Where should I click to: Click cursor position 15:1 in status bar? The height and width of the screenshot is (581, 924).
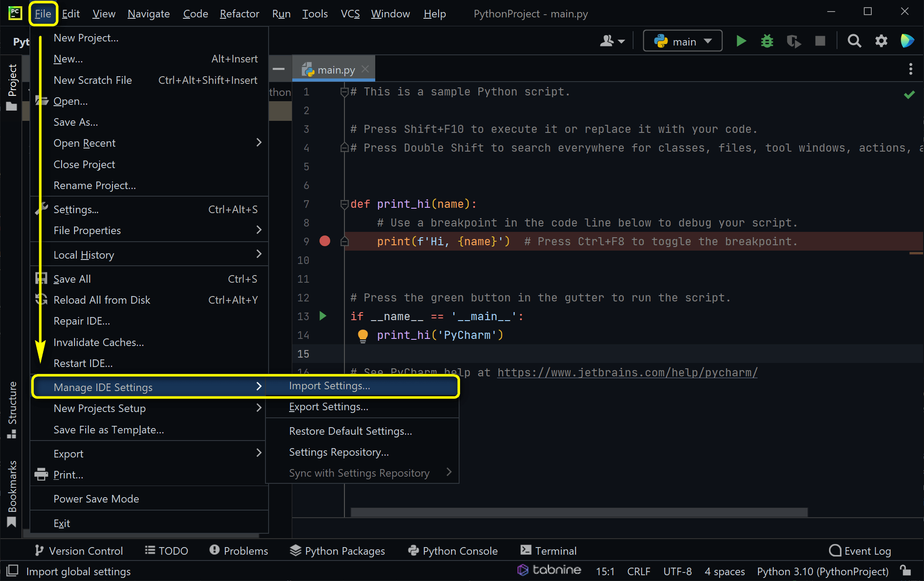click(605, 571)
